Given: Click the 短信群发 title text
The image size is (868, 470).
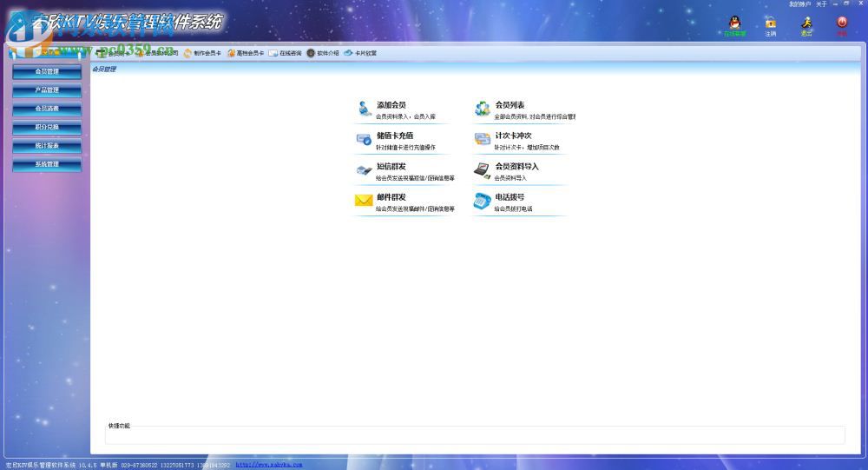Looking at the screenshot, I should coord(391,166).
